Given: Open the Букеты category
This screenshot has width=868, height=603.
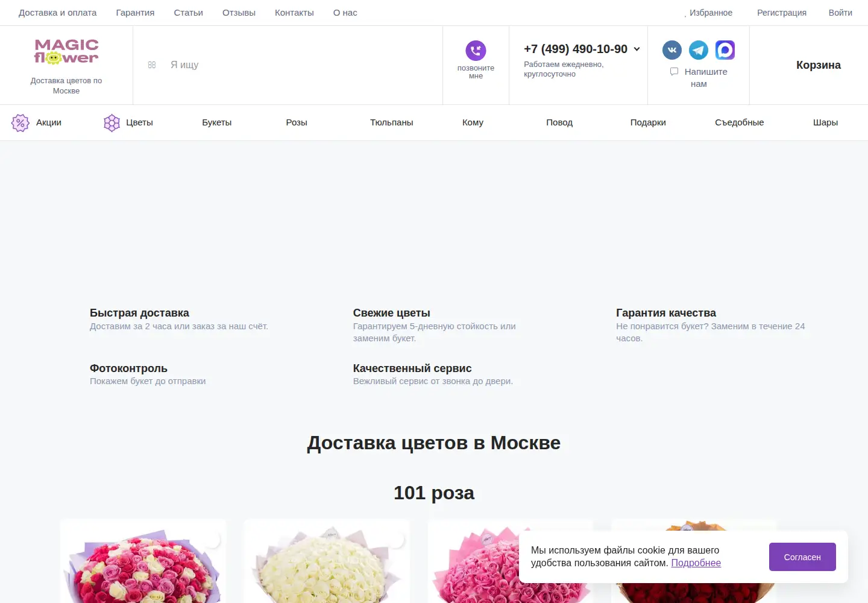Looking at the screenshot, I should click(217, 122).
